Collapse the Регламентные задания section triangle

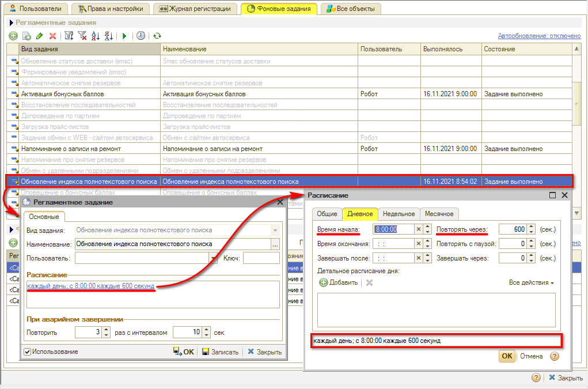tap(11, 22)
